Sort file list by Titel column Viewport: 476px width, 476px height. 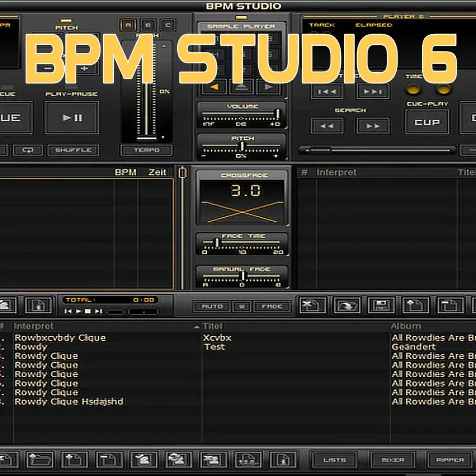(212, 326)
